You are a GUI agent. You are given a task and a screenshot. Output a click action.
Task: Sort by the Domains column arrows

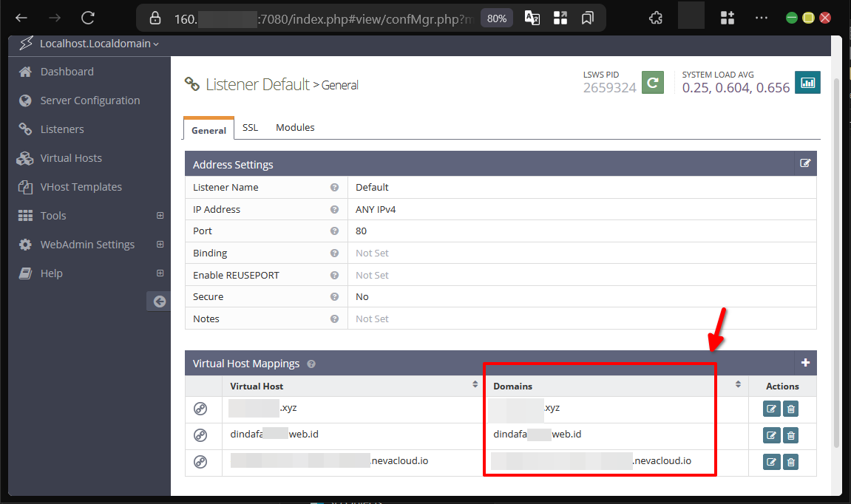[738, 384]
